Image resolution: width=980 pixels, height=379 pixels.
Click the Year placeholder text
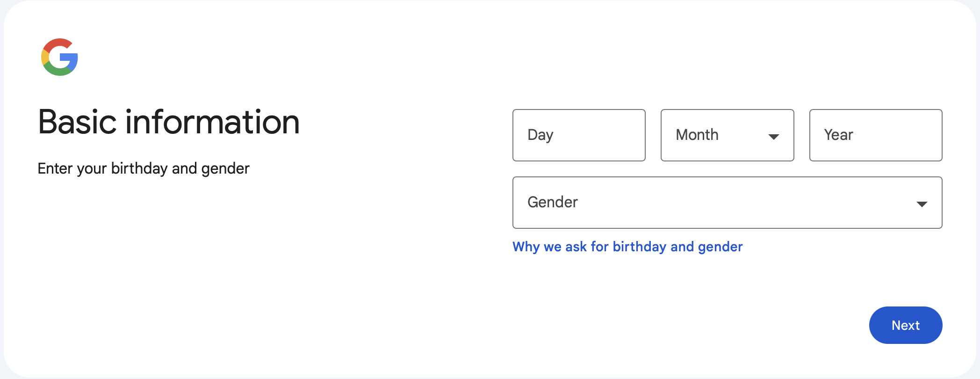coord(838,135)
